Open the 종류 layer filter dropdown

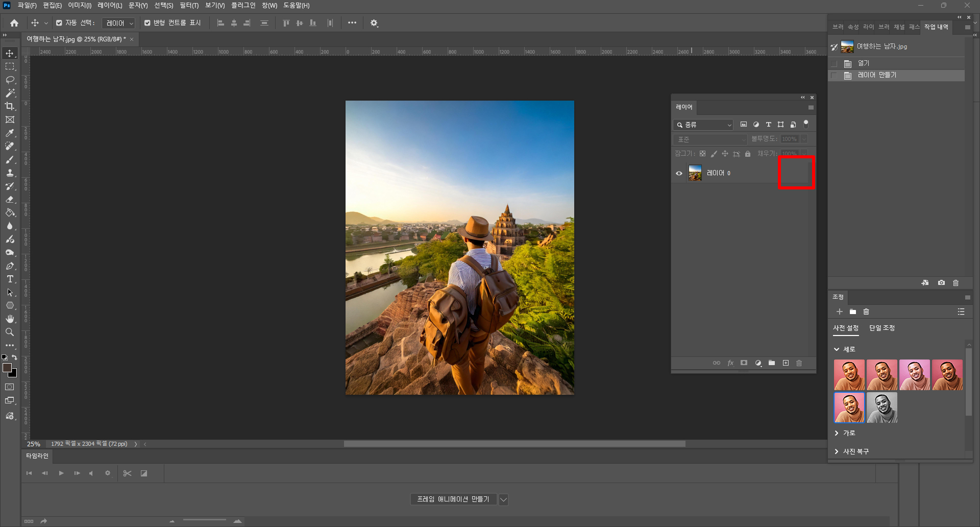(703, 125)
